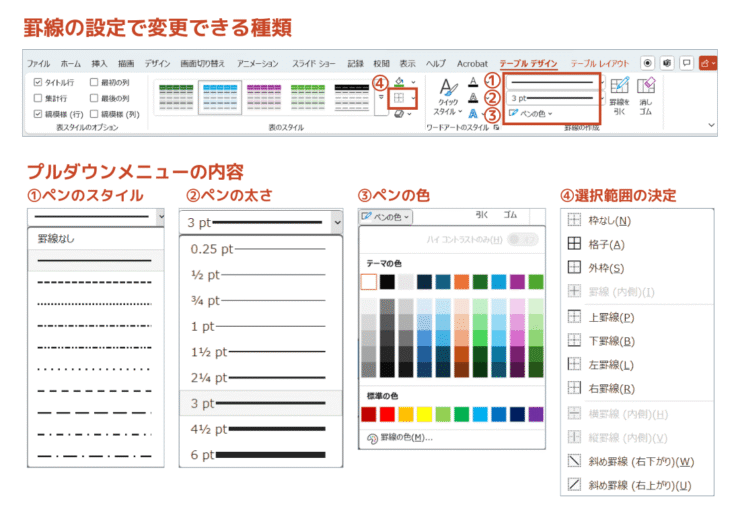
Task: Switch to the Acrobat tab
Action: click(x=472, y=63)
